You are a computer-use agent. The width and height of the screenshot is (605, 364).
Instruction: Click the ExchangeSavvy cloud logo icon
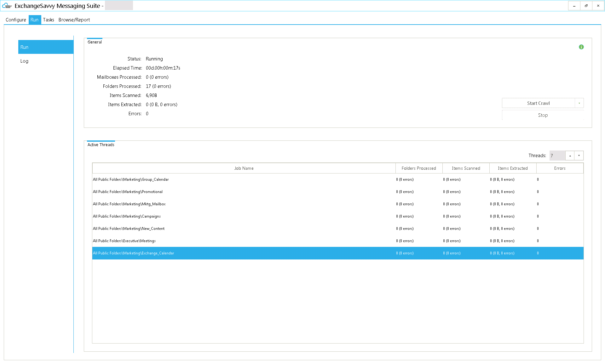click(7, 6)
